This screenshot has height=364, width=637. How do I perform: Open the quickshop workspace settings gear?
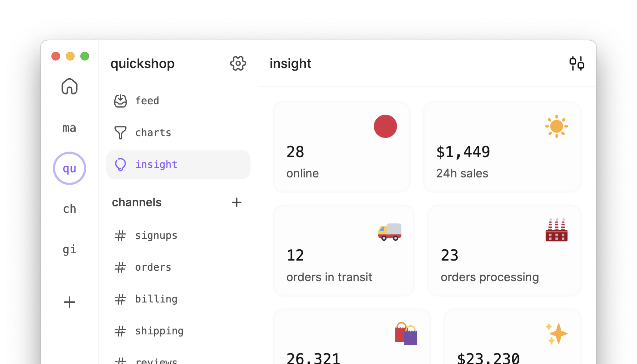238,63
